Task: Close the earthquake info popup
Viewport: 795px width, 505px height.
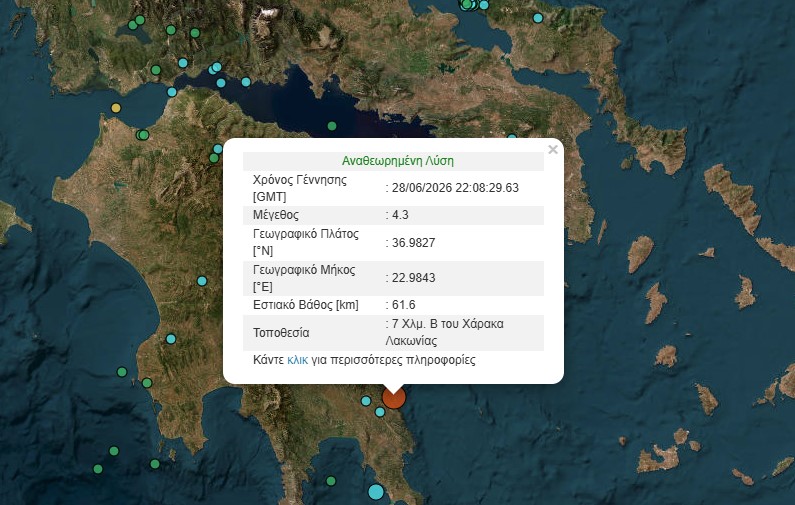Action: pyautogui.click(x=553, y=150)
